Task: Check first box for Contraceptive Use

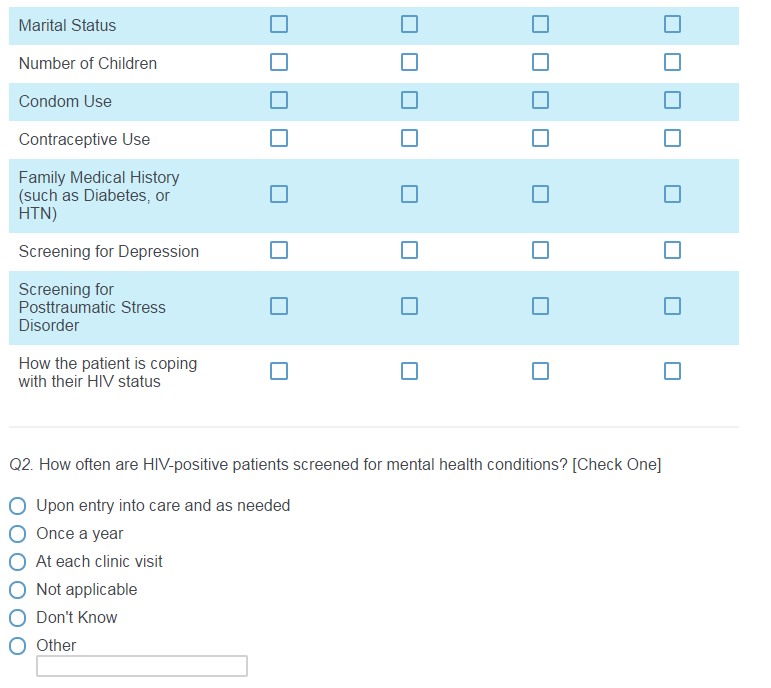Action: (x=278, y=138)
